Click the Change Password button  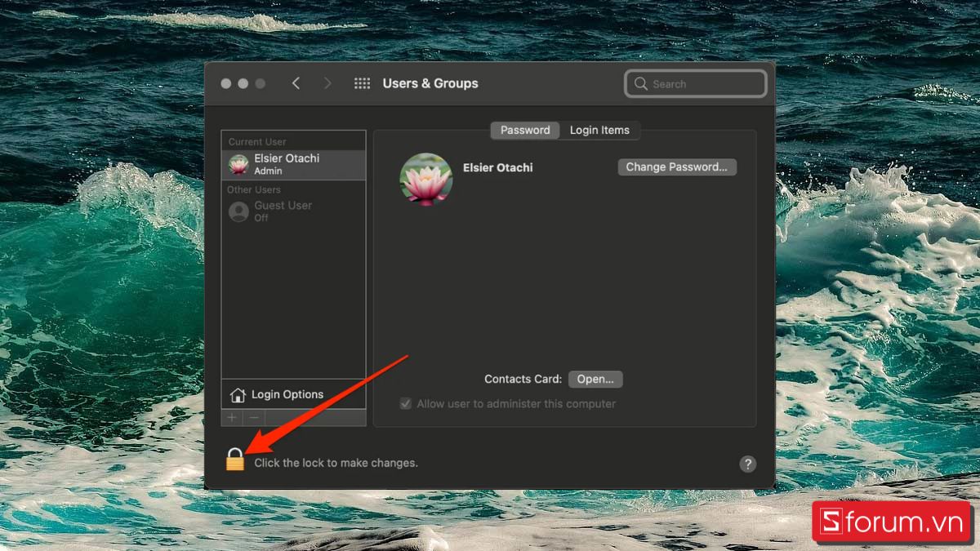[677, 167]
